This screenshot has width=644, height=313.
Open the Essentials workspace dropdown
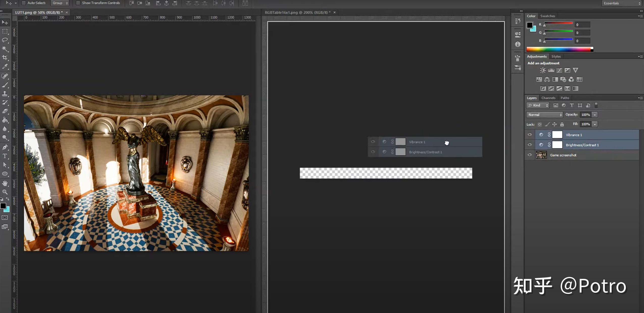click(621, 3)
